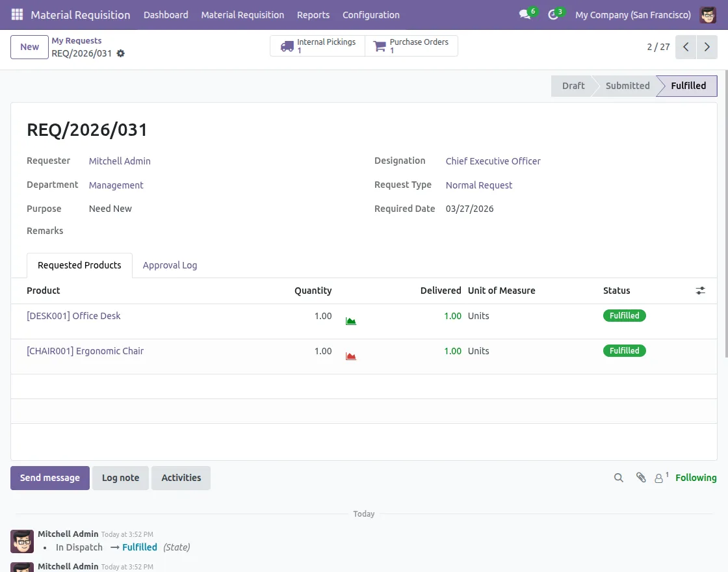728x572 pixels.
Task: Expand the Configuration menu
Action: pos(370,15)
